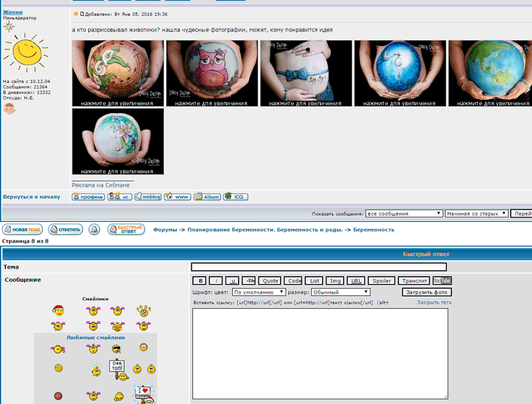Click the "быстрый ответ" button

point(126,230)
